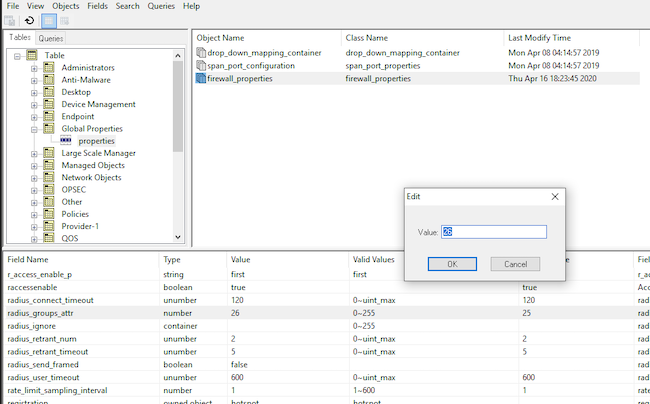
Task: Select the radius_send_framed field name
Action: tap(43, 364)
